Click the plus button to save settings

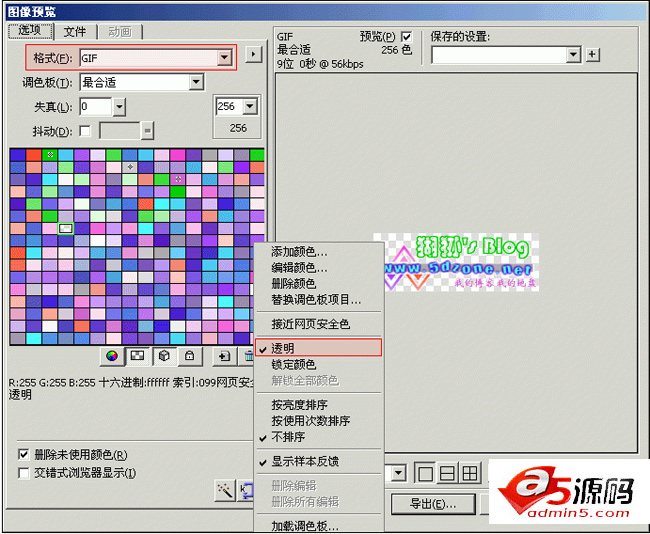pyautogui.click(x=593, y=54)
